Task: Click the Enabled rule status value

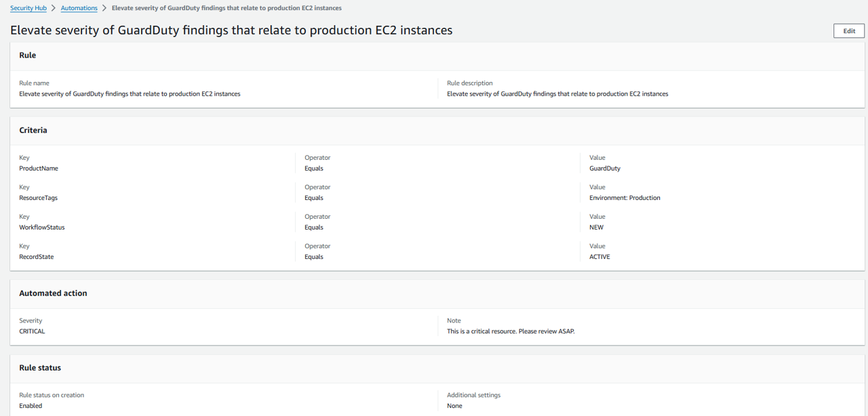Action: tap(31, 406)
